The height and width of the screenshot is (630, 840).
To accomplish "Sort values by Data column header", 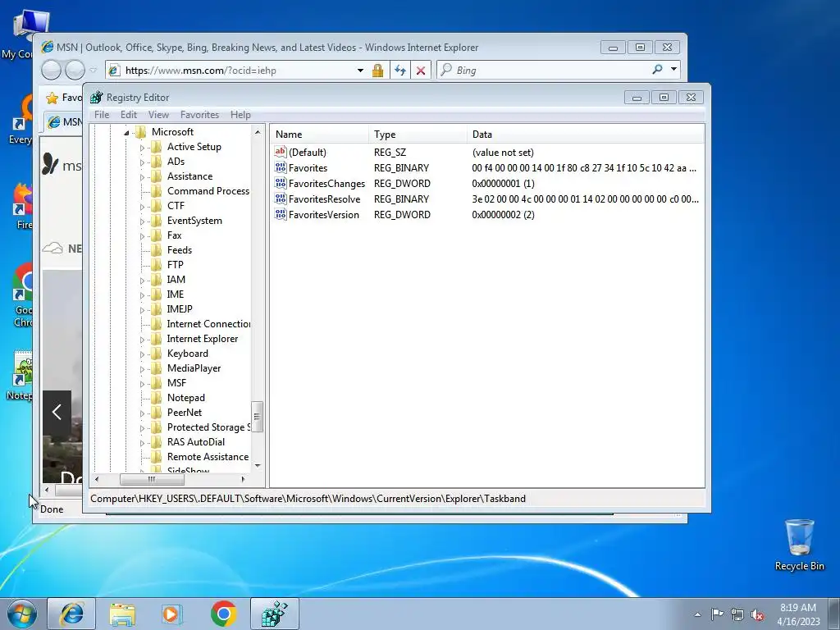I will click(586, 135).
